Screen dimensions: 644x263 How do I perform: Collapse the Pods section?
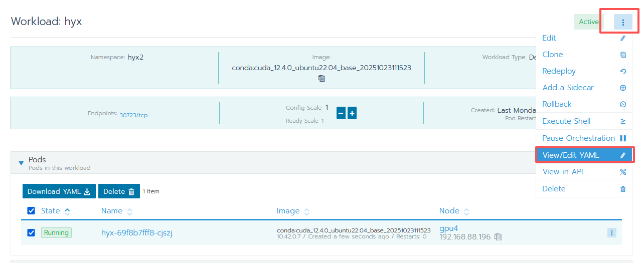(21, 163)
